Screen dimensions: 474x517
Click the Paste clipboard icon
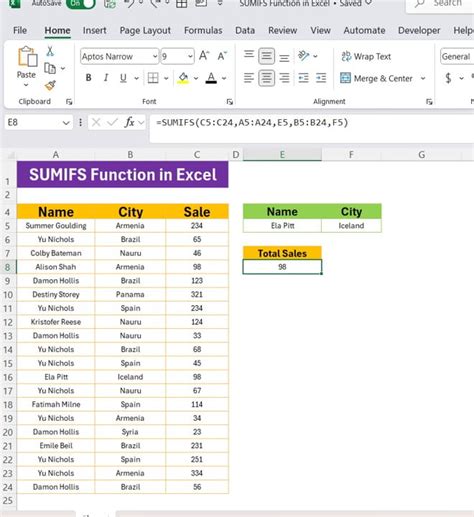click(27, 57)
